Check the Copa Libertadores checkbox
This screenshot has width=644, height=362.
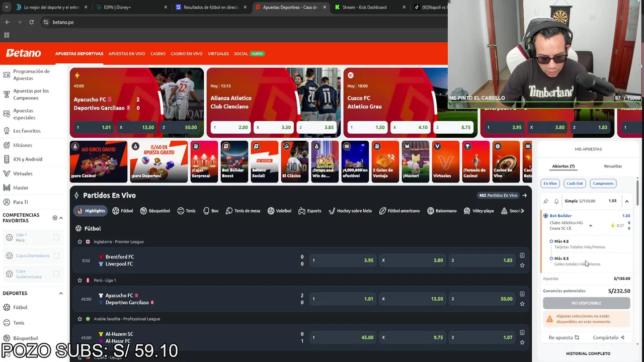coord(56,256)
